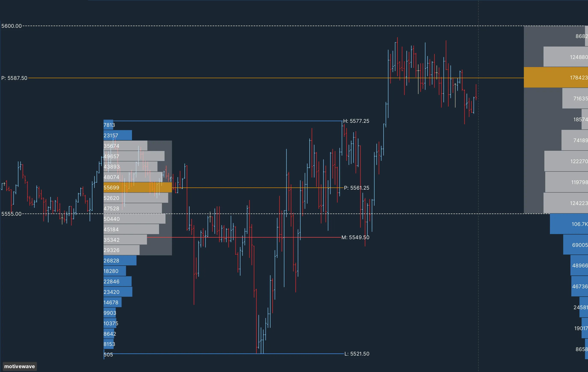Click the gray 122270 volume bar
The width and height of the screenshot is (588, 372).
coord(566,161)
